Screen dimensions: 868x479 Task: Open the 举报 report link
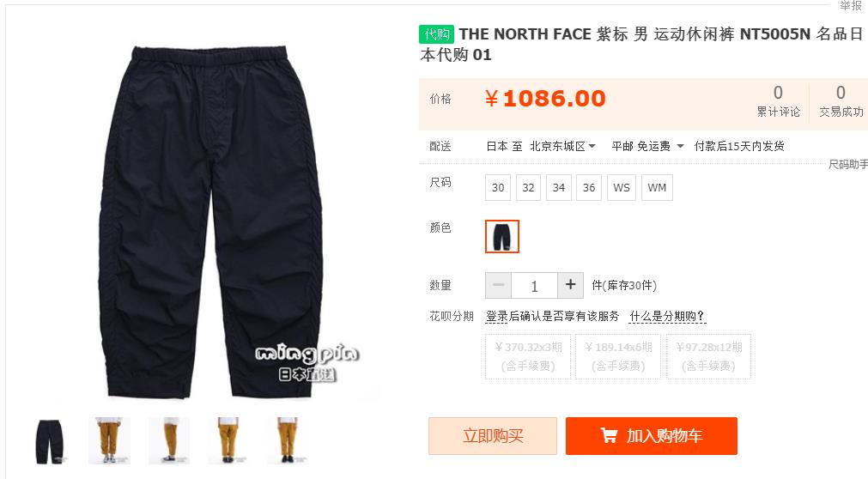click(851, 5)
